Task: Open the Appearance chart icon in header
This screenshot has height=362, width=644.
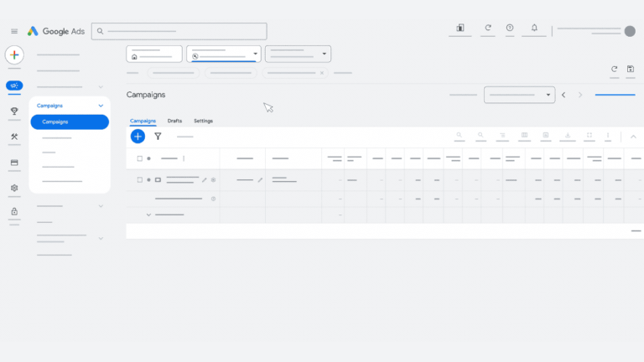Action: pyautogui.click(x=460, y=28)
